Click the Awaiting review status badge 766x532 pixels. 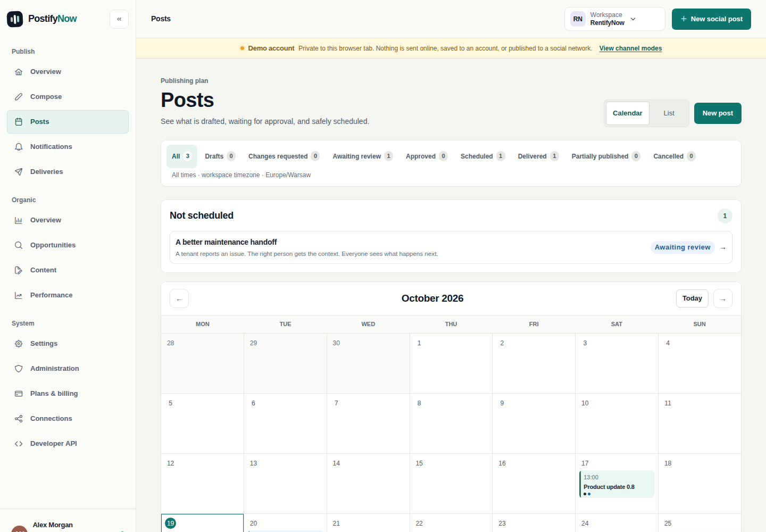682,247
